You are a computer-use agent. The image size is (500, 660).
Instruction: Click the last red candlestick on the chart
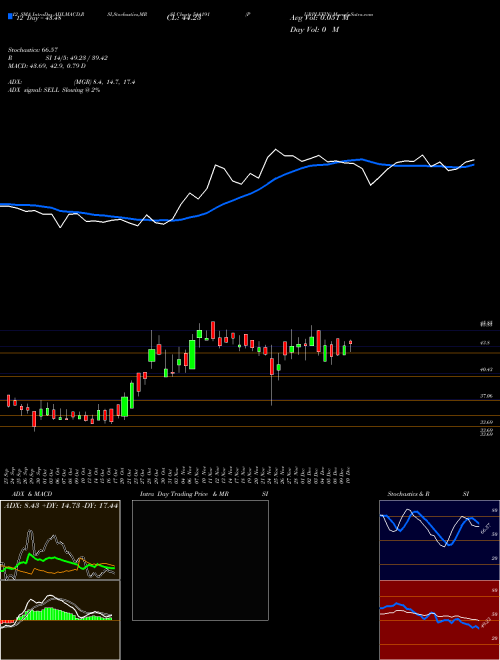(351, 343)
